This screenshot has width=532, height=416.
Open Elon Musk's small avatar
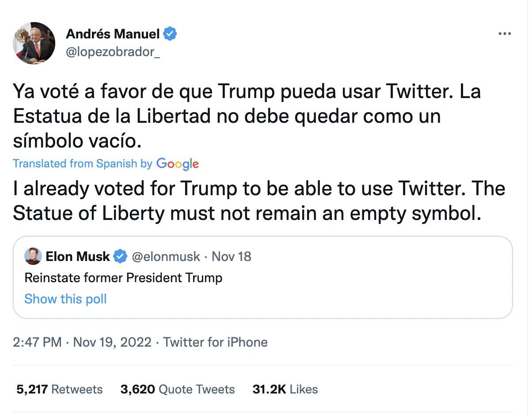tap(33, 257)
